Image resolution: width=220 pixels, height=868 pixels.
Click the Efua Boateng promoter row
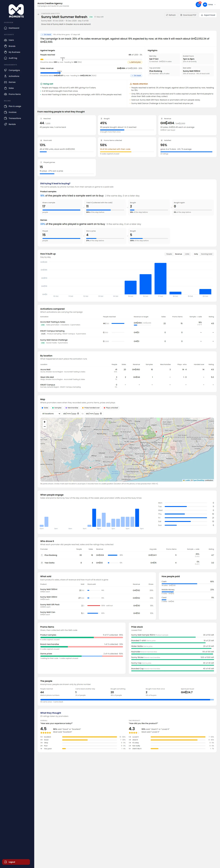tap(127, 555)
